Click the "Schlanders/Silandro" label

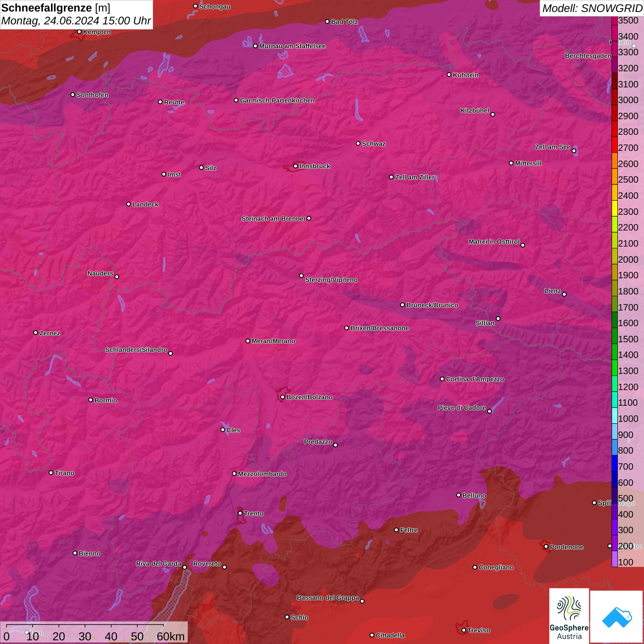point(136,350)
